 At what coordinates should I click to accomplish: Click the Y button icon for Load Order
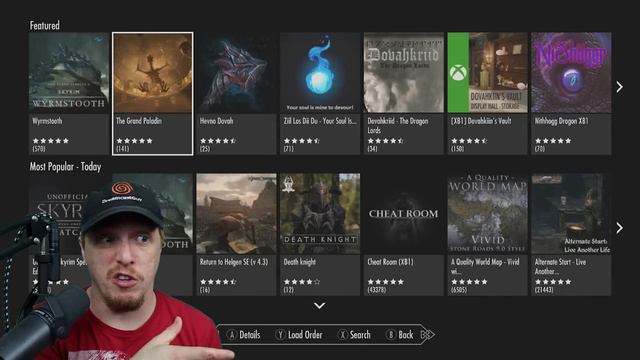coord(280,335)
